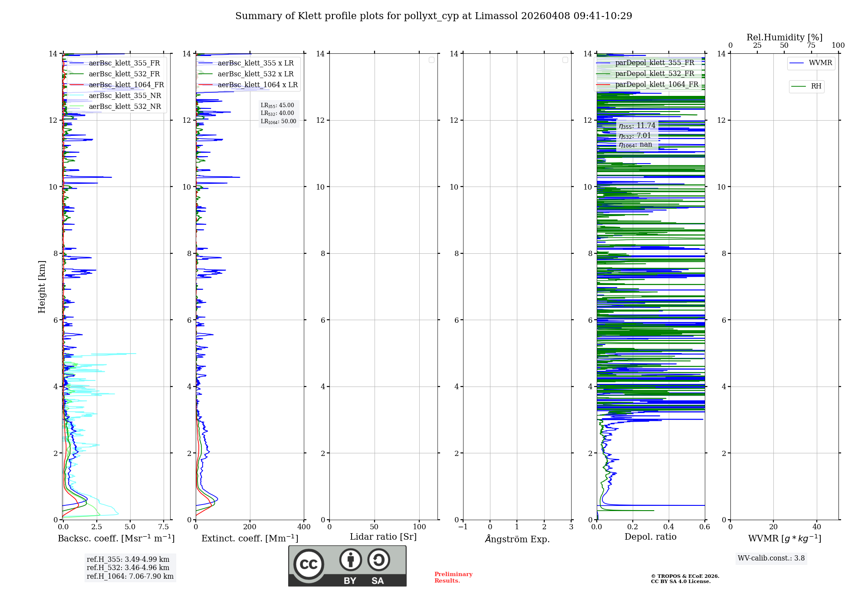Click the empty legend box in Lidar ratio panel

click(431, 60)
